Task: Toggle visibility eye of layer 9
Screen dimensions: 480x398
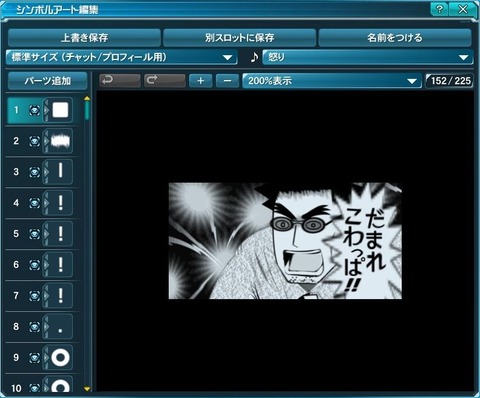Action: tap(34, 358)
